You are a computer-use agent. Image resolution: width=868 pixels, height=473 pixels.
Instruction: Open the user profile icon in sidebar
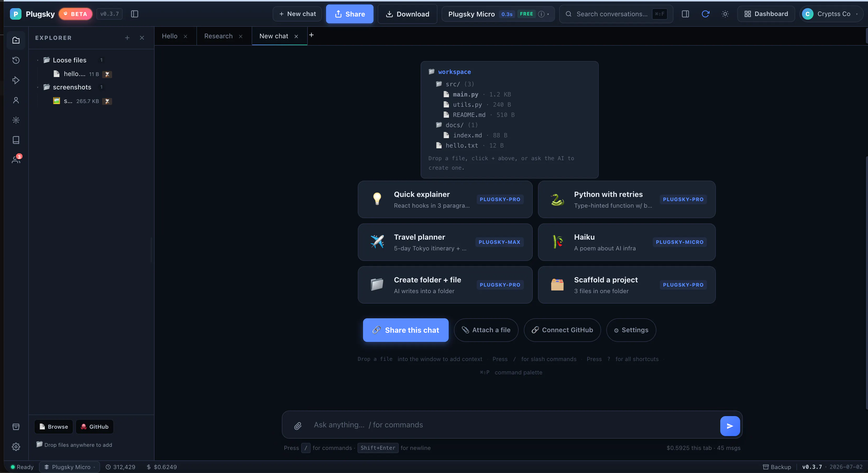click(16, 100)
